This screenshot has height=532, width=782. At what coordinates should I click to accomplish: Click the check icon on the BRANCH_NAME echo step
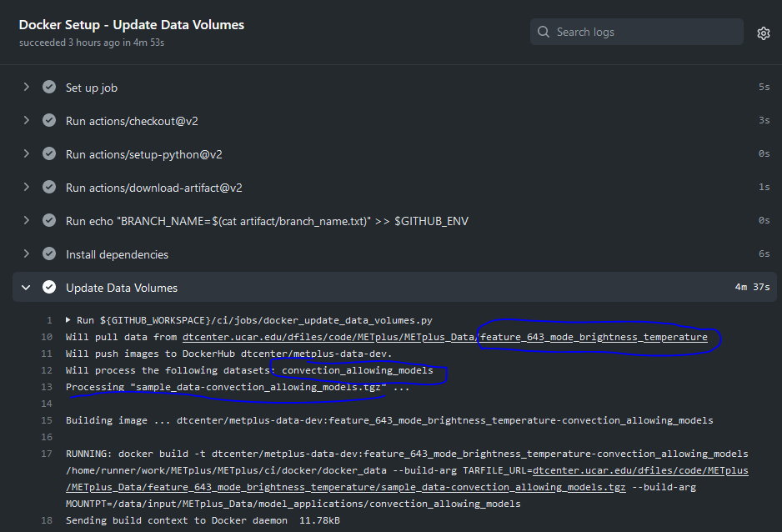(49, 220)
